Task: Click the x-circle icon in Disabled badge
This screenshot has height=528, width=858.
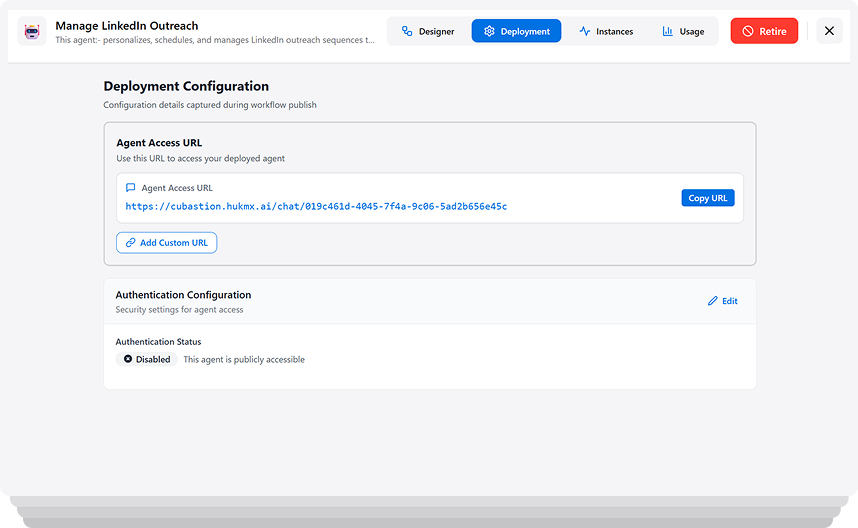Action: (128, 359)
